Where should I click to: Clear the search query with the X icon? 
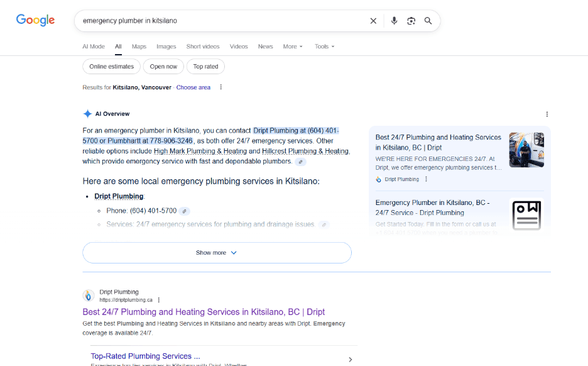coord(373,20)
